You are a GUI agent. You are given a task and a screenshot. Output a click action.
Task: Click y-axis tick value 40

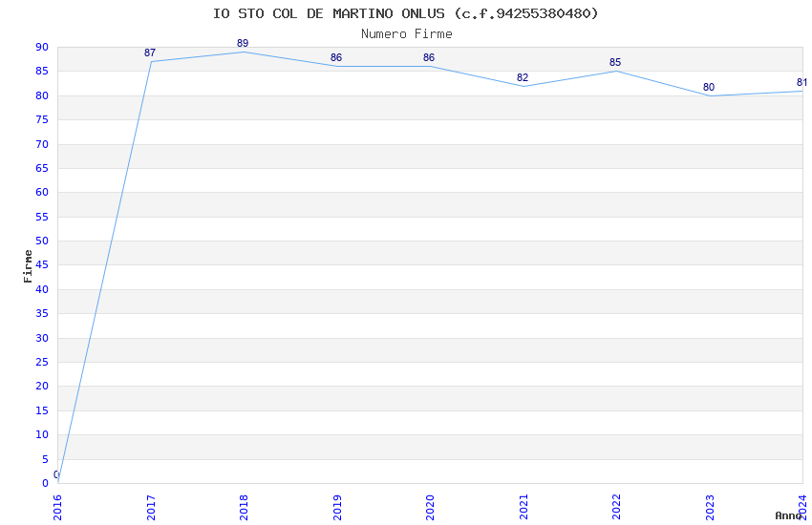tap(42, 289)
